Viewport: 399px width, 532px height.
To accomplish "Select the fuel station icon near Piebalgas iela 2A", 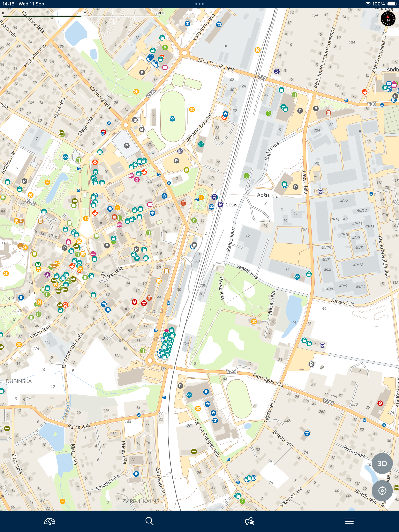I will (311, 364).
